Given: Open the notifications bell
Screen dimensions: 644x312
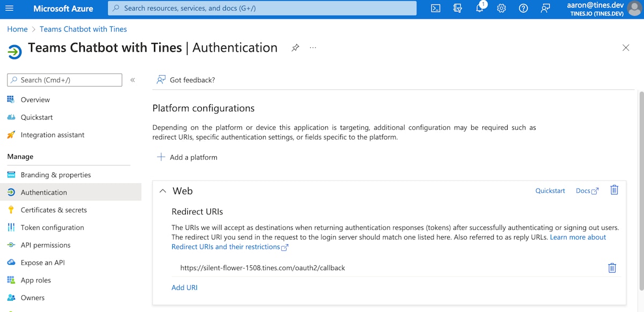Looking at the screenshot, I should 480,8.
